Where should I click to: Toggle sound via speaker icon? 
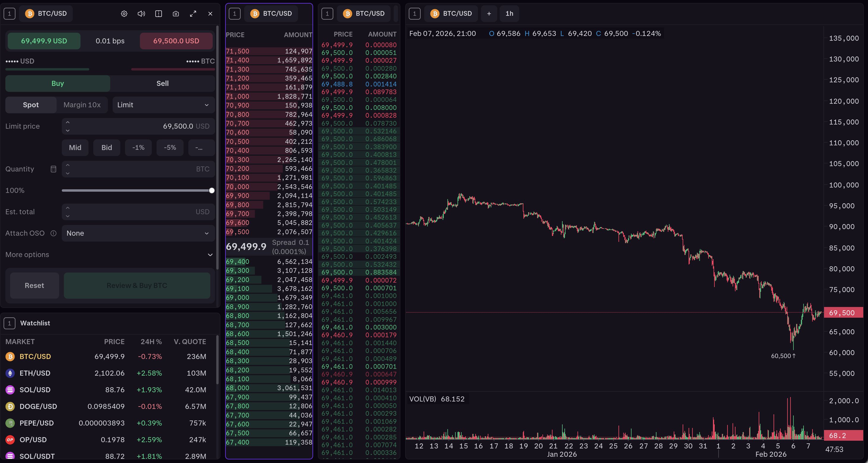[141, 14]
